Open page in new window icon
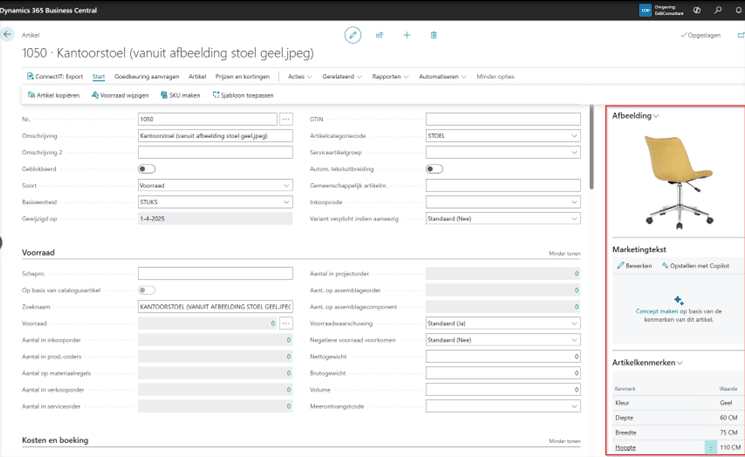 pos(741,35)
